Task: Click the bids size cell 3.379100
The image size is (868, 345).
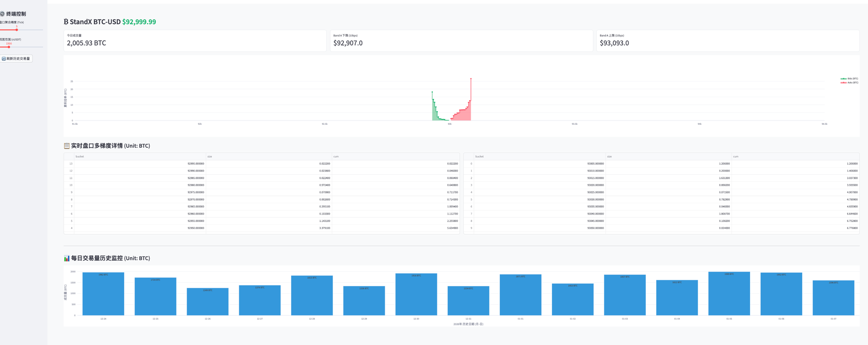Action: pyautogui.click(x=269, y=228)
